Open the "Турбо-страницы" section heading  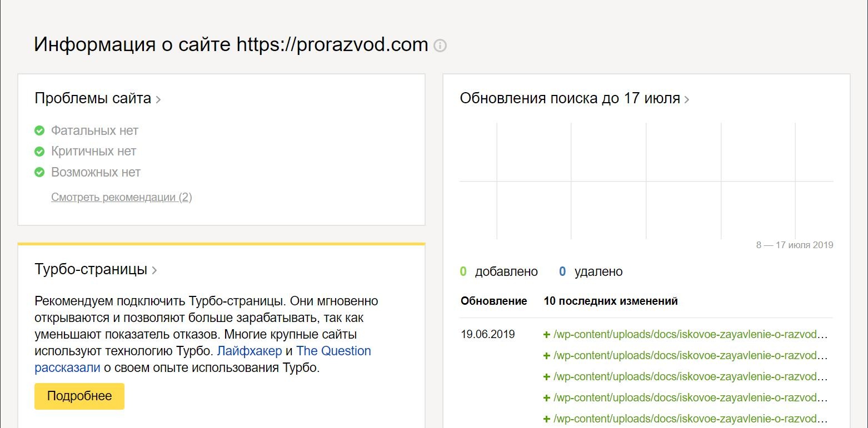pyautogui.click(x=91, y=270)
